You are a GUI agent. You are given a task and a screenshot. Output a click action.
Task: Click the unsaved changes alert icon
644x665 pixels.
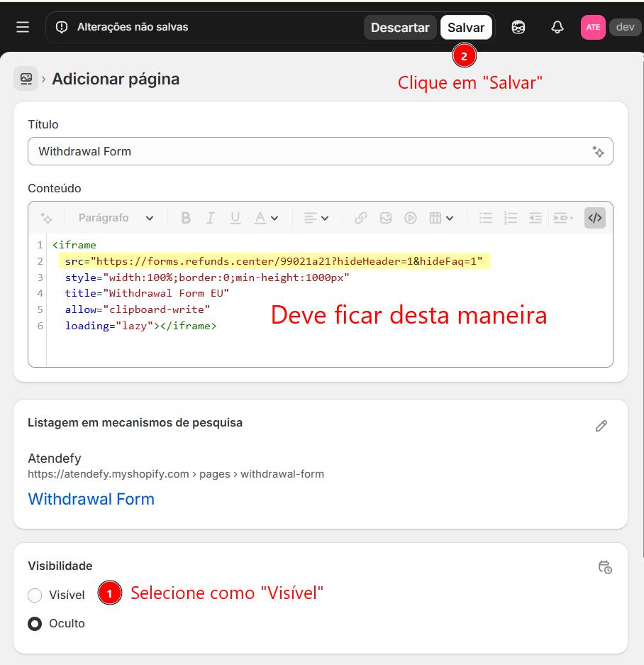[62, 27]
